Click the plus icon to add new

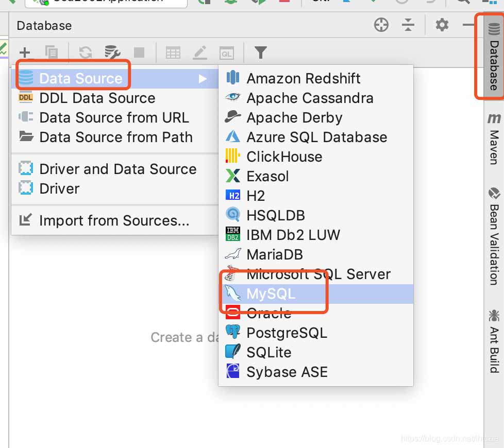tap(25, 53)
